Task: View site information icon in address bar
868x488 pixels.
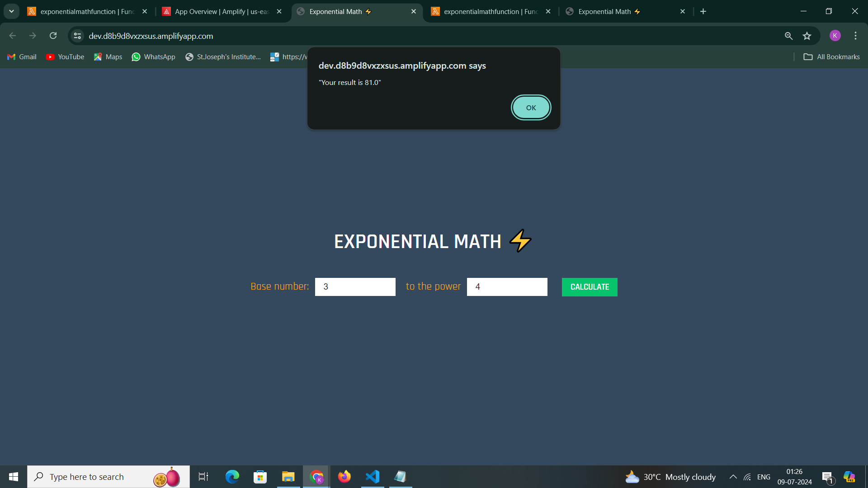Action: click(77, 36)
